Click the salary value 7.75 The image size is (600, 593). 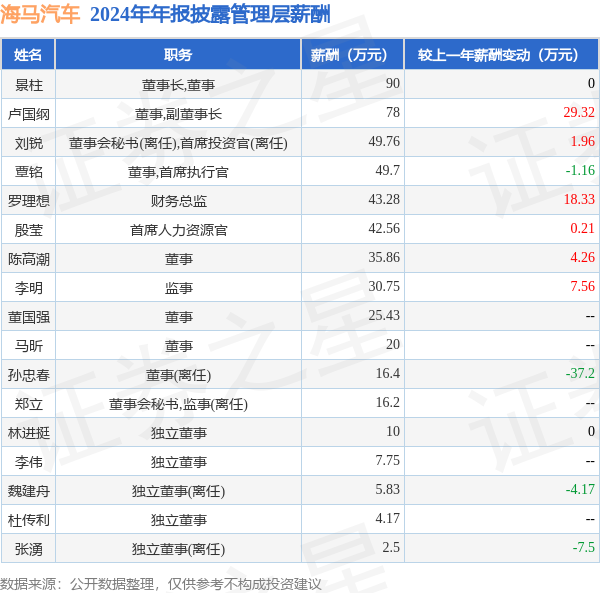(x=387, y=460)
